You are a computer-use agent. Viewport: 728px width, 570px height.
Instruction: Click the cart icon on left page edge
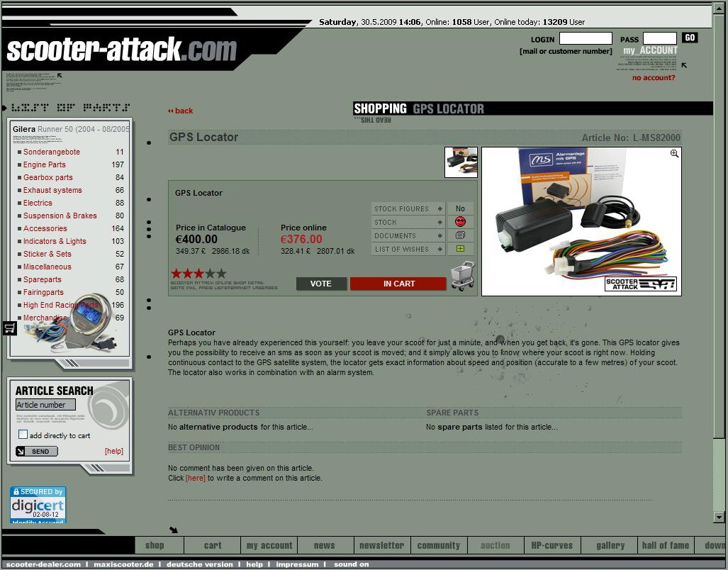[10, 328]
